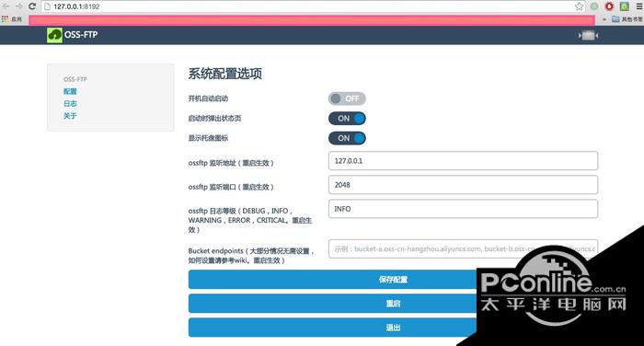Click the green square extension icon
This screenshot has width=644, height=346.
click(x=625, y=6)
